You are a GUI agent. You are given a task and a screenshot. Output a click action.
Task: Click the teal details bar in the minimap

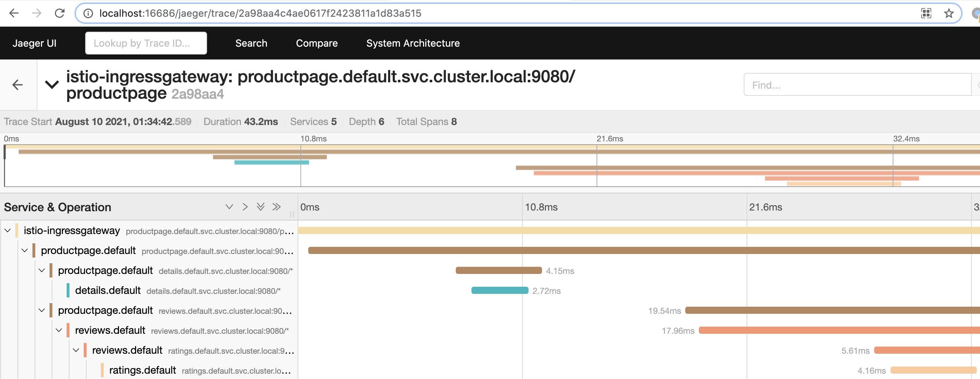coord(272,162)
